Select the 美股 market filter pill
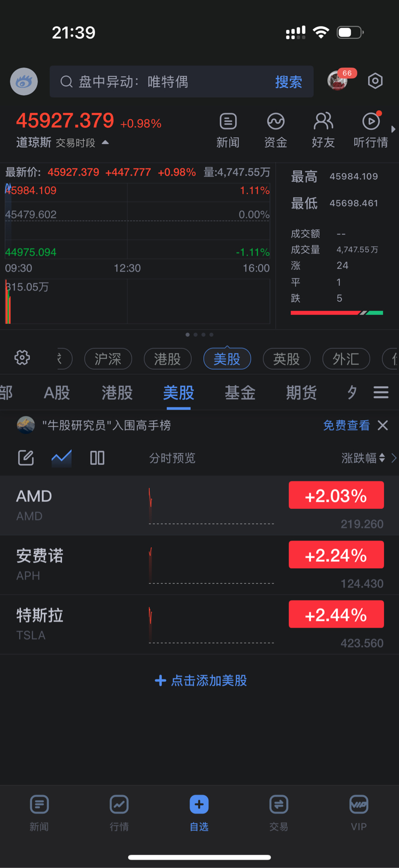The width and height of the screenshot is (399, 868). tap(227, 359)
